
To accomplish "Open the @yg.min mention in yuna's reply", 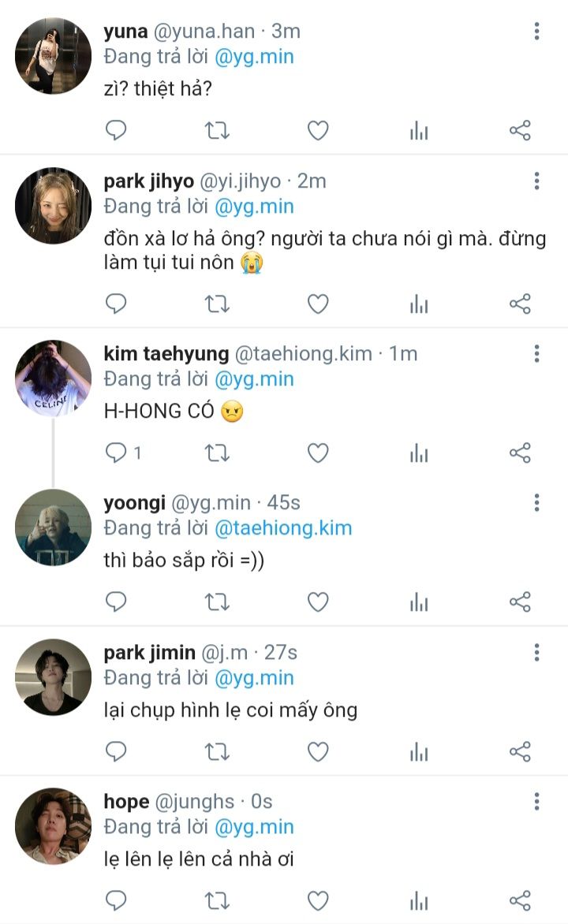I will click(254, 58).
